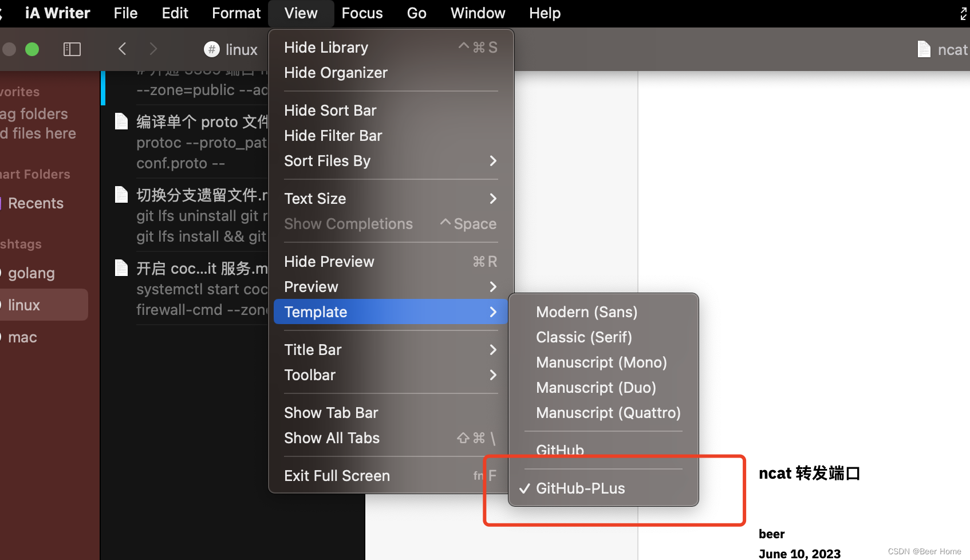Open the Help menu

pyautogui.click(x=545, y=13)
